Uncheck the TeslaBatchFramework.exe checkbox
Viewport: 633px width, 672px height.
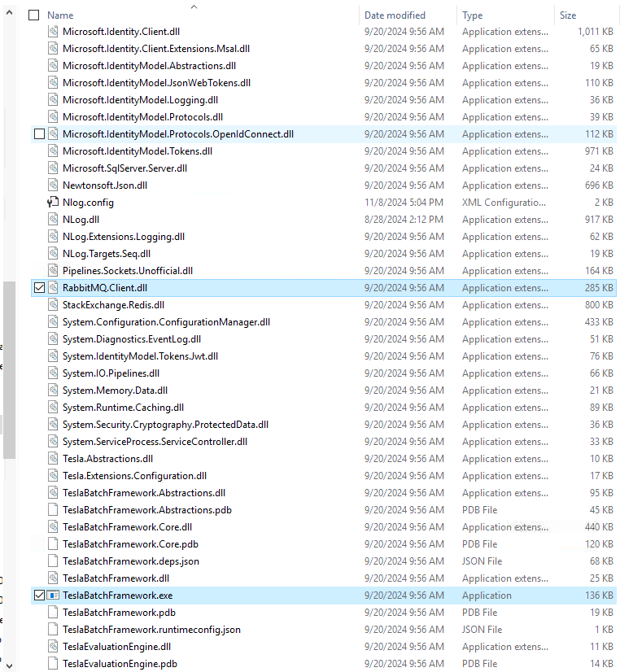pyautogui.click(x=39, y=596)
